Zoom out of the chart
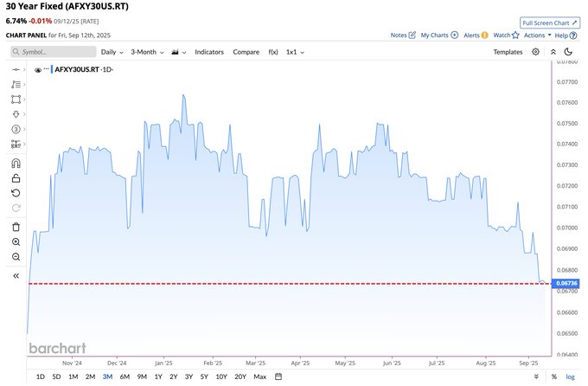 click(x=16, y=257)
